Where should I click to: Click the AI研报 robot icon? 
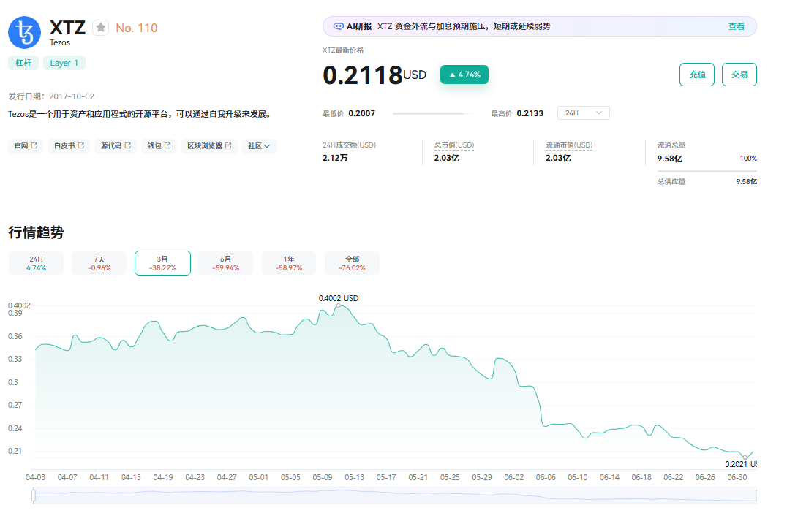click(339, 26)
